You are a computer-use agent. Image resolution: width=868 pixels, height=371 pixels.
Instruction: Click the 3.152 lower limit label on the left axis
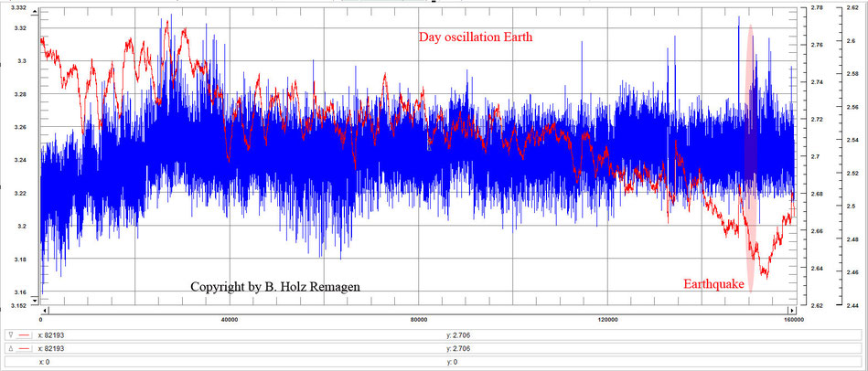point(19,304)
